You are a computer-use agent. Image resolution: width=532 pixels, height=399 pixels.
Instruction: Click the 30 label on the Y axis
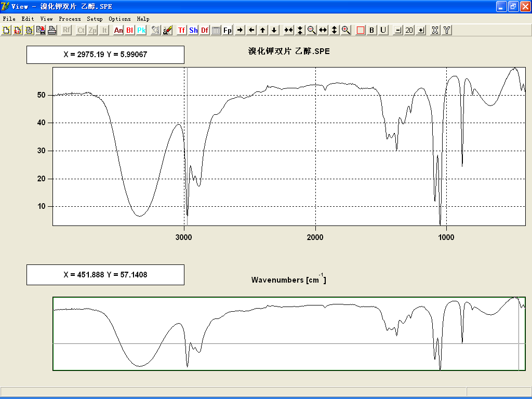42,151
